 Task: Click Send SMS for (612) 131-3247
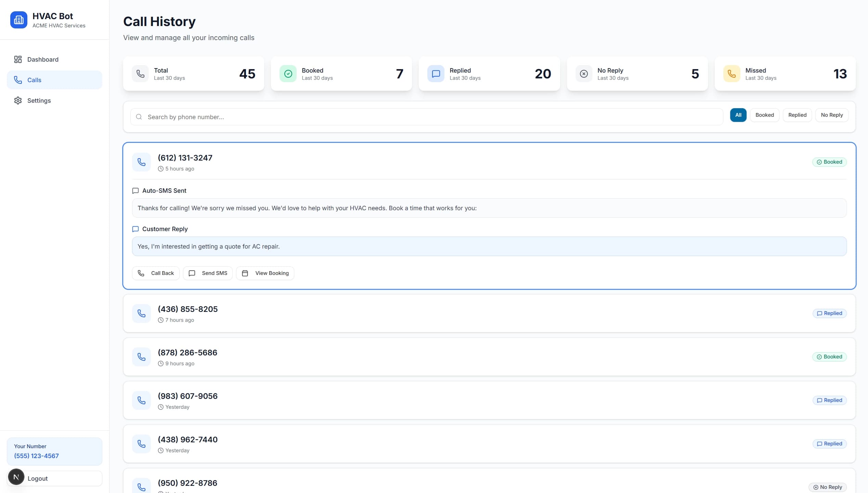click(x=208, y=273)
